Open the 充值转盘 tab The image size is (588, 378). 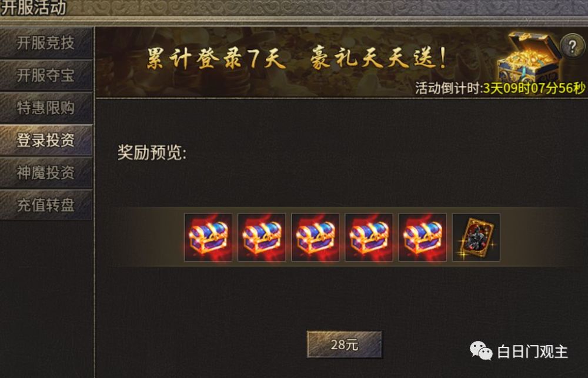pyautogui.click(x=46, y=205)
